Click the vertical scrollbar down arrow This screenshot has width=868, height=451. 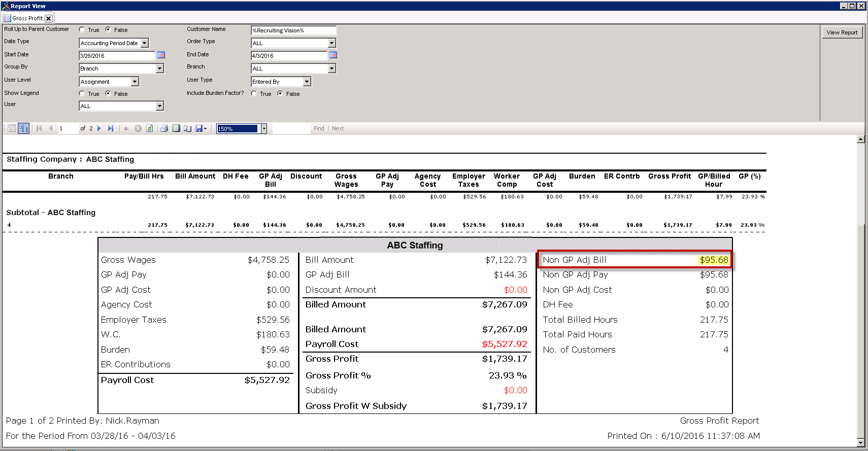coord(860,442)
